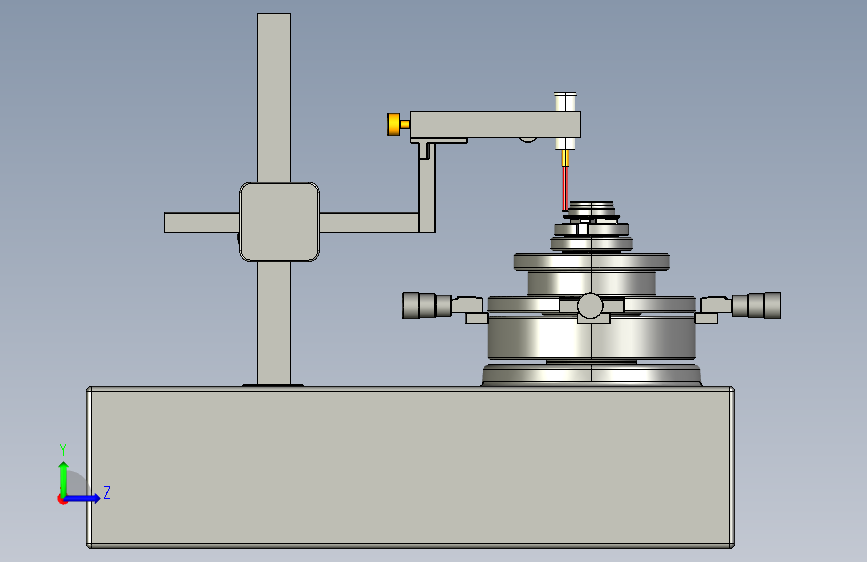867x562 pixels.
Task: Select the large rectangular base block
Action: [x=410, y=467]
